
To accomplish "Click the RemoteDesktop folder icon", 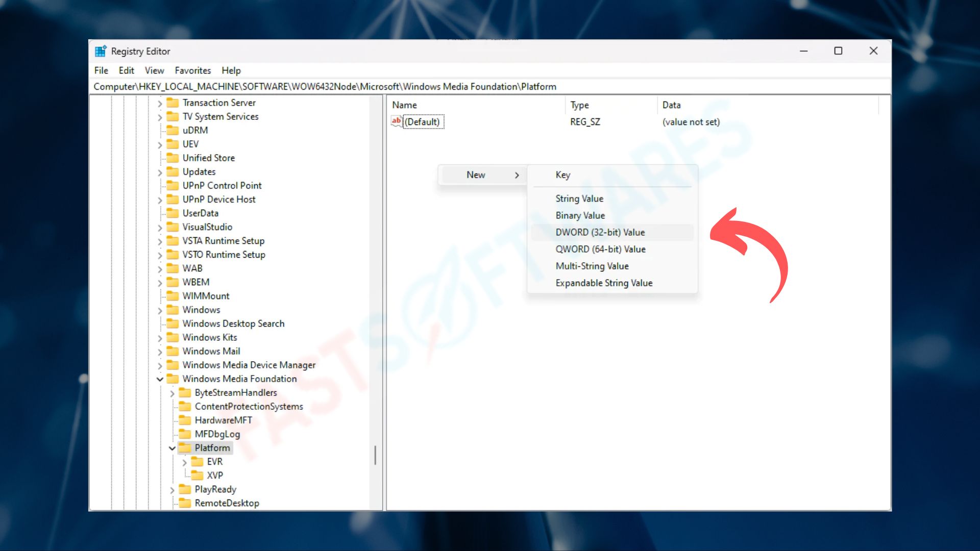I will 185,503.
